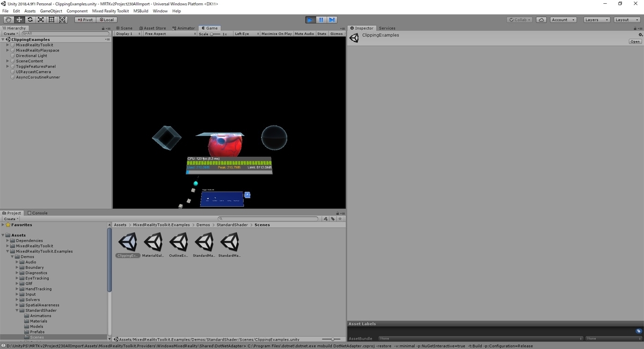Select the fifth StandardMa... scene asset
644x349 pixels.
230,245
